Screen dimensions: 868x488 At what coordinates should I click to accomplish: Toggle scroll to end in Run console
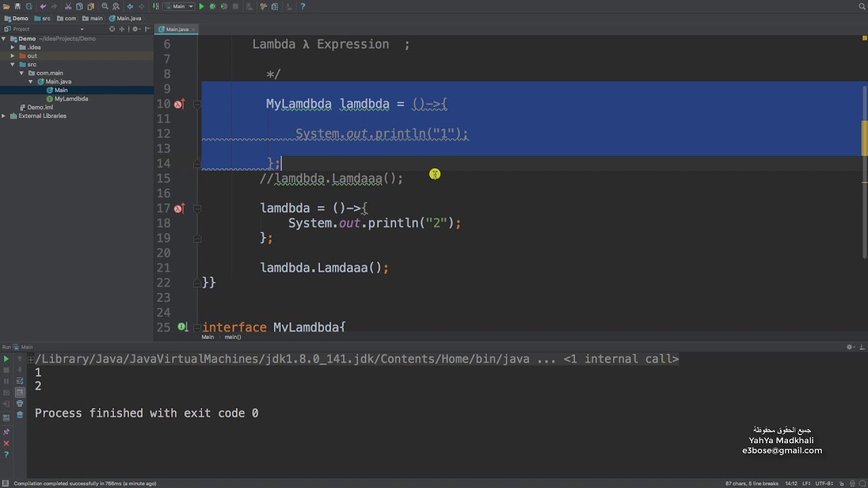(20, 392)
